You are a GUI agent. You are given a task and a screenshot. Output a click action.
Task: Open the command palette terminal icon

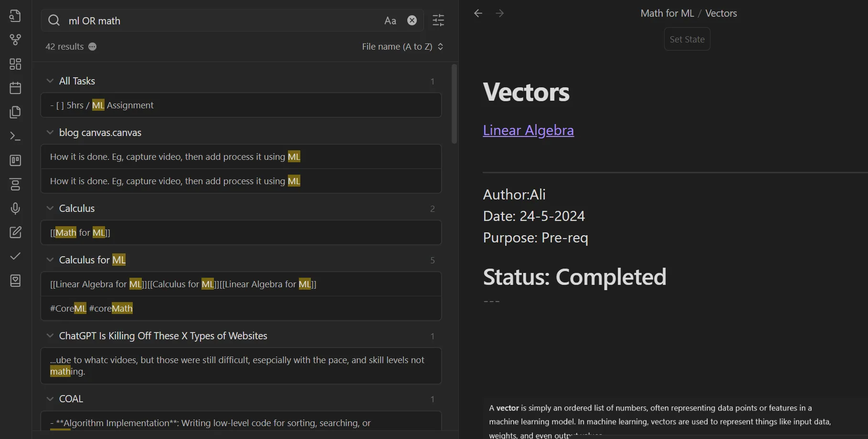(x=15, y=136)
